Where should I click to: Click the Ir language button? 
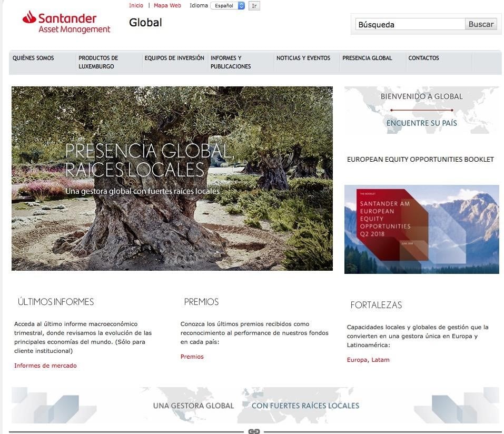[254, 6]
